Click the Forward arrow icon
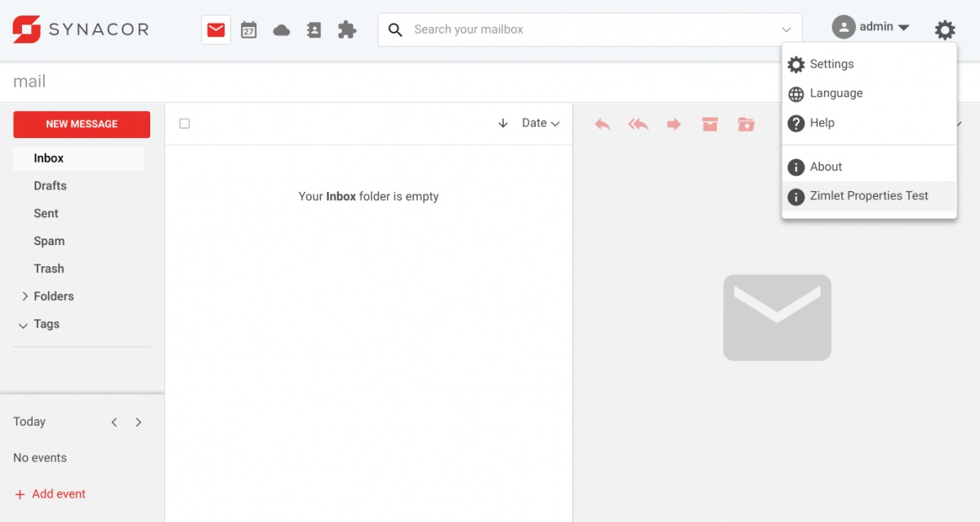The height and width of the screenshot is (522, 980). 674,124
